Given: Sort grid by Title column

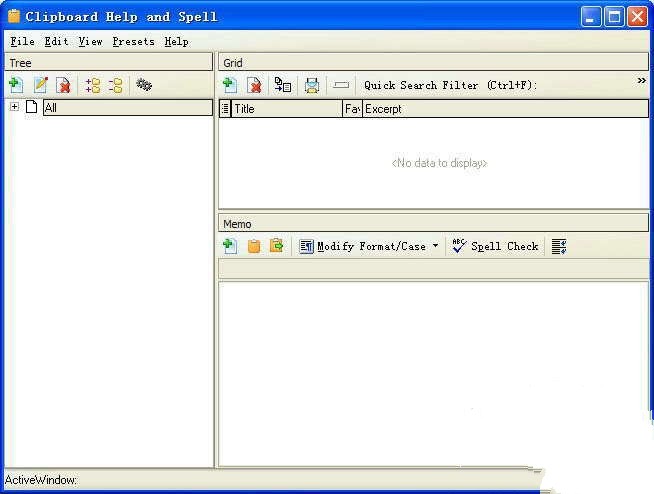Looking at the screenshot, I should point(287,109).
